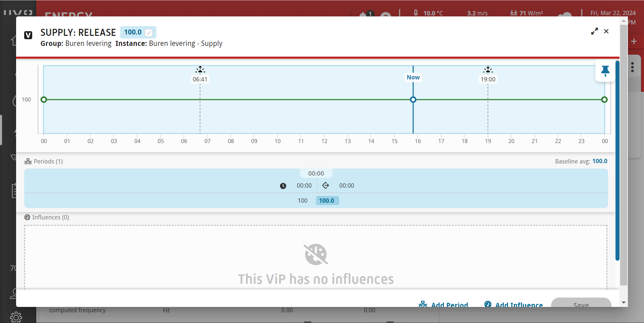Click the Y-axis label 100
Screen dimensions: 644x323
click(x=26, y=100)
